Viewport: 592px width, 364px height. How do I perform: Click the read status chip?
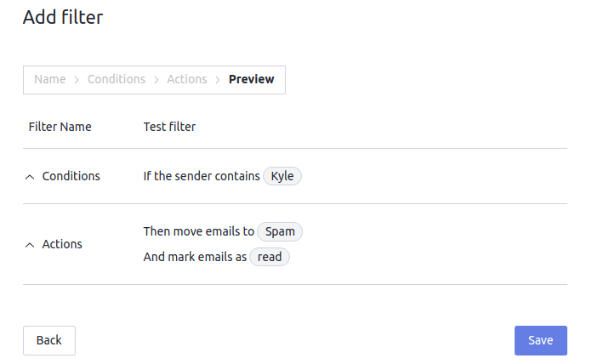click(270, 257)
